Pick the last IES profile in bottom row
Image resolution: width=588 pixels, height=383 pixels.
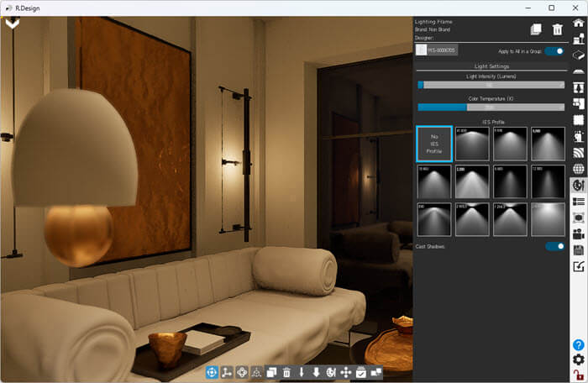click(x=548, y=219)
